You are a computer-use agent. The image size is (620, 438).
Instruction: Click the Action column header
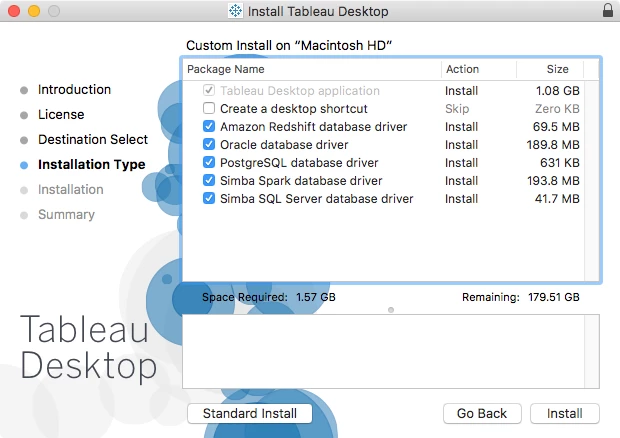click(x=479, y=69)
